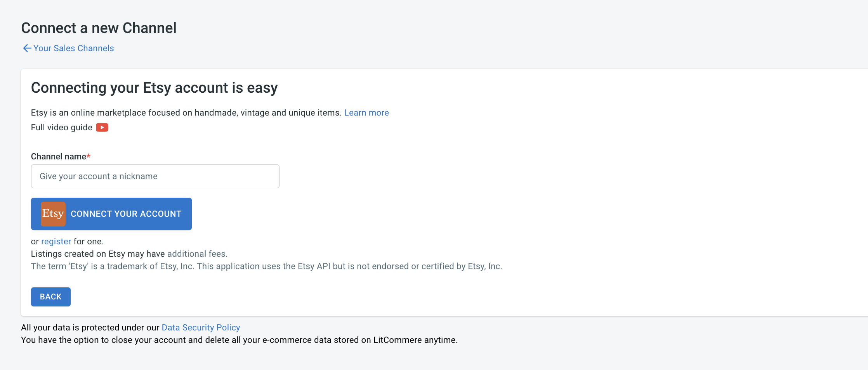Click the Etsy trademark disclaimer text
The image size is (868, 370).
tap(266, 266)
